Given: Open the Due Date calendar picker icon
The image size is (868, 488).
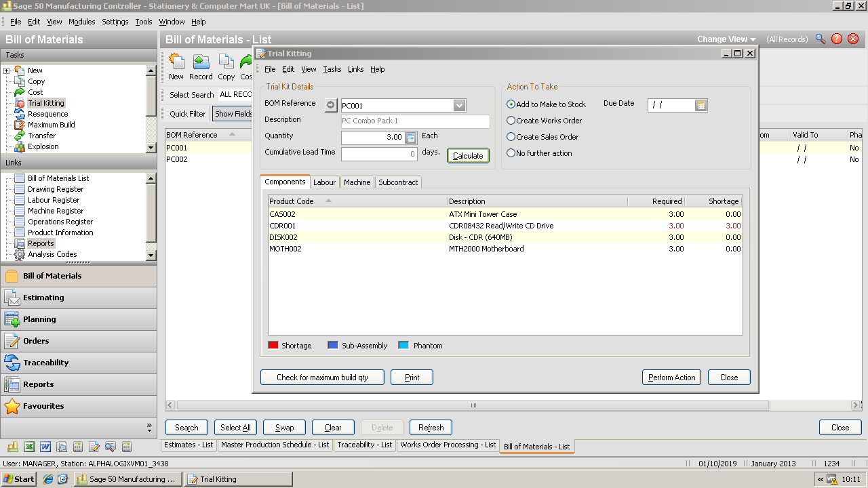Looking at the screenshot, I should pos(701,105).
